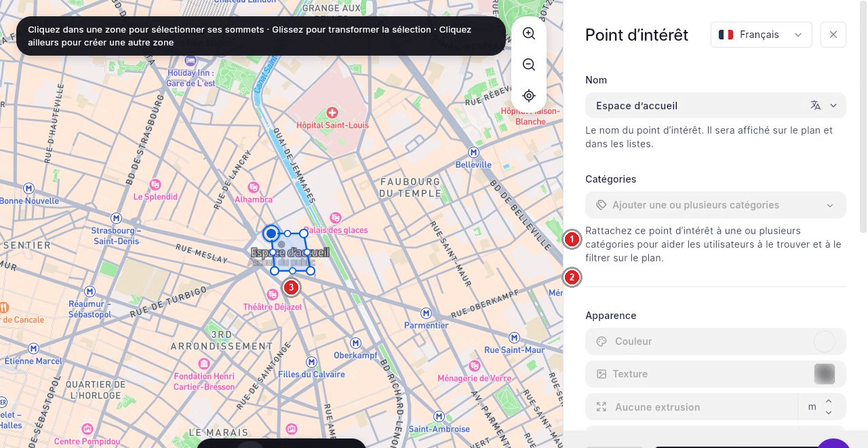Screen dimensions: 868x448
Task: Click the extrusion unit label m
Action: (812, 407)
